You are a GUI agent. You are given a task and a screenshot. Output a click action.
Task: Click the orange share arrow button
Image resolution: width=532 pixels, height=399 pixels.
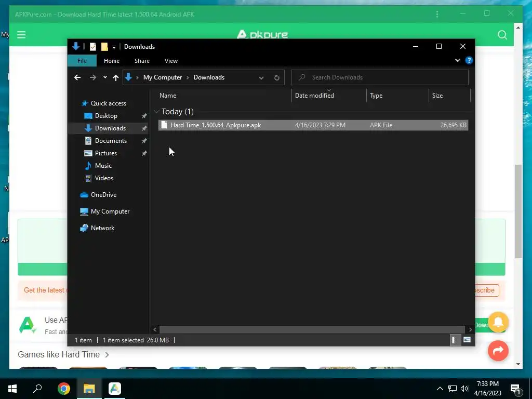pos(498,351)
